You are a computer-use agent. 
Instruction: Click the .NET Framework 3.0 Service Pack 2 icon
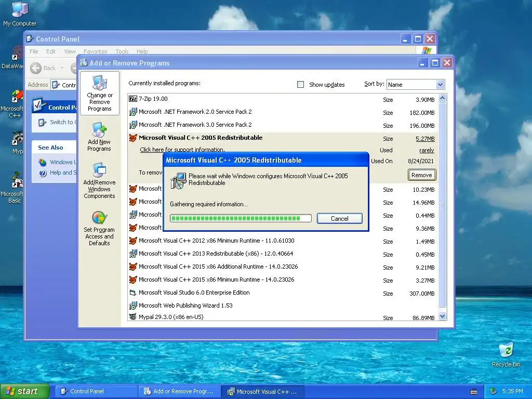133,125
